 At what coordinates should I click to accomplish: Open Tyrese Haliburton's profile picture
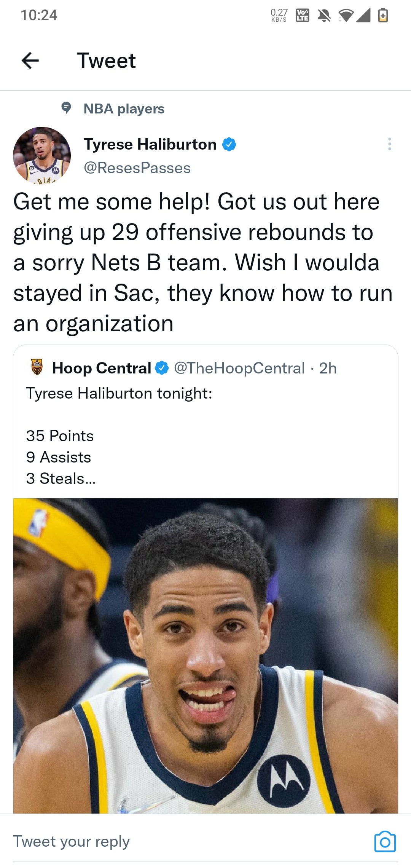coord(42,155)
